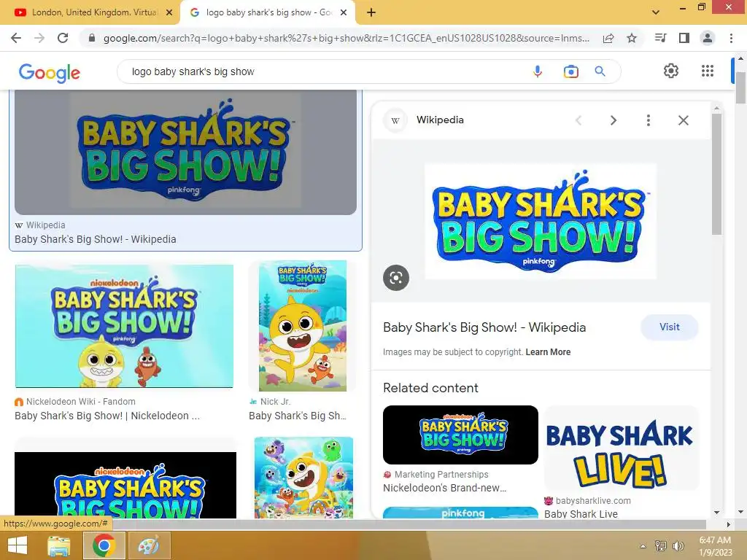Close the logo baby shark's big show tab
Image resolution: width=747 pixels, height=560 pixels.
344,13
